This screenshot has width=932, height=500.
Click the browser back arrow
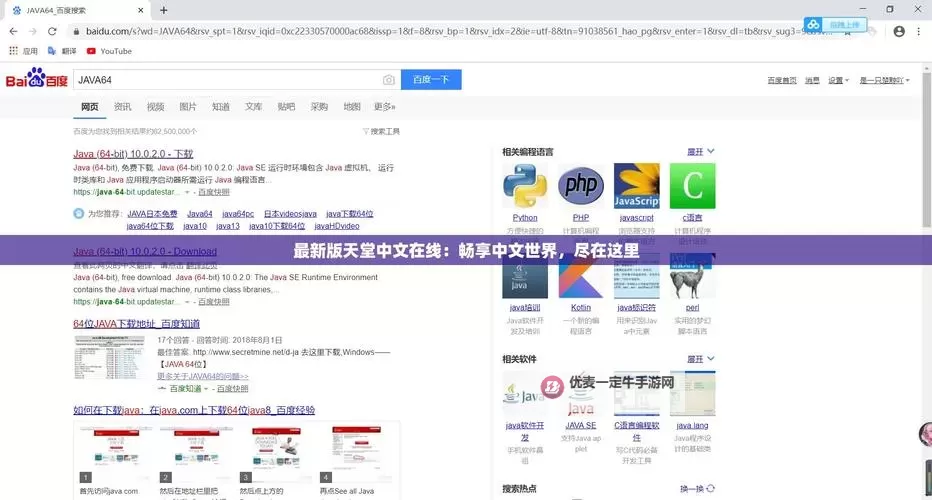pyautogui.click(x=13, y=32)
